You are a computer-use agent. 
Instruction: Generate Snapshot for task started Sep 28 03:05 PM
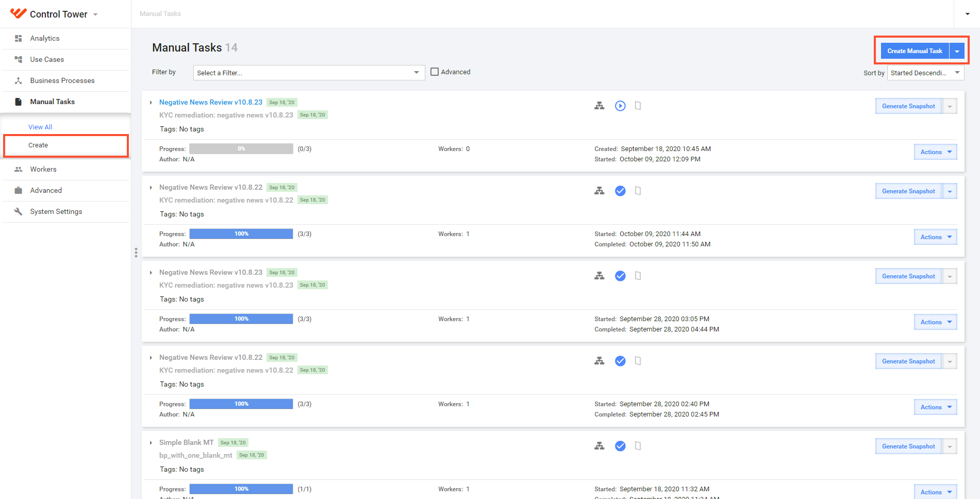coord(908,276)
